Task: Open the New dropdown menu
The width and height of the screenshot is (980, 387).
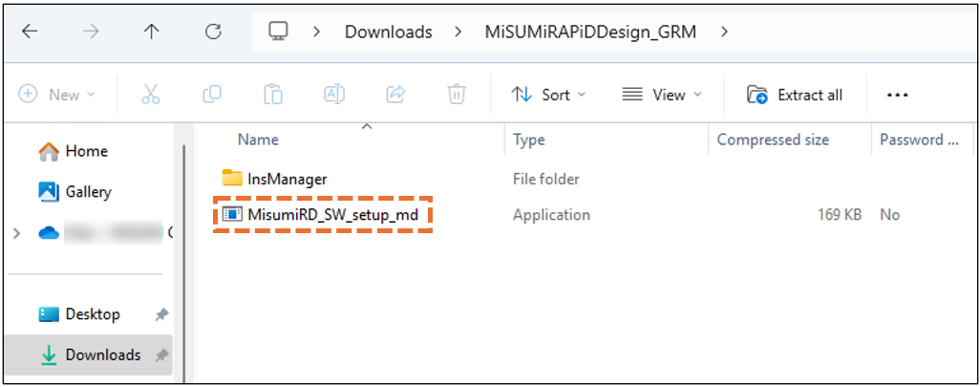Action: [x=58, y=94]
